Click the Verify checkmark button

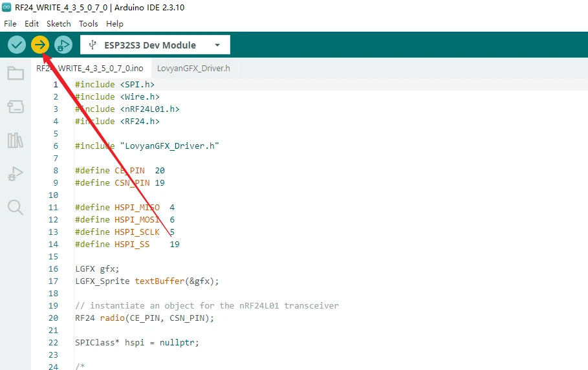(17, 45)
